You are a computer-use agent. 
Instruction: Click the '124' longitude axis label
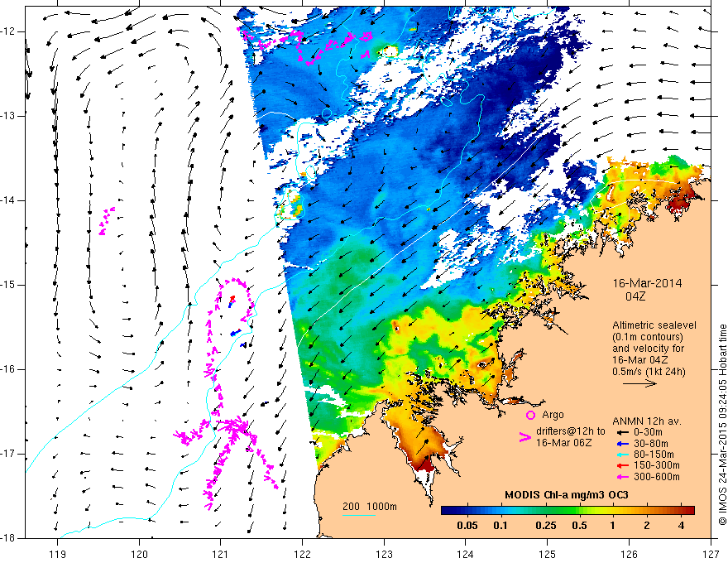pyautogui.click(x=466, y=554)
